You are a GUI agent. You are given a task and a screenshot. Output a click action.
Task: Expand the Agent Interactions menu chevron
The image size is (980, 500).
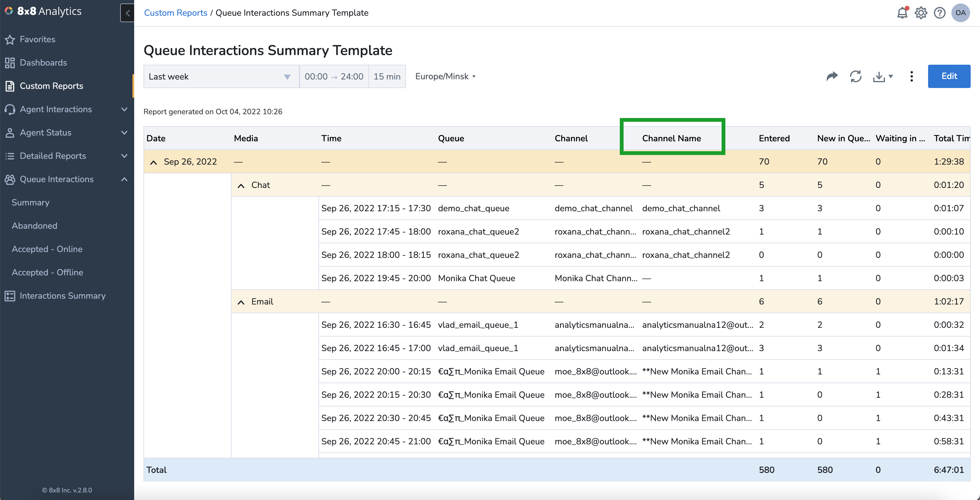pyautogui.click(x=124, y=110)
